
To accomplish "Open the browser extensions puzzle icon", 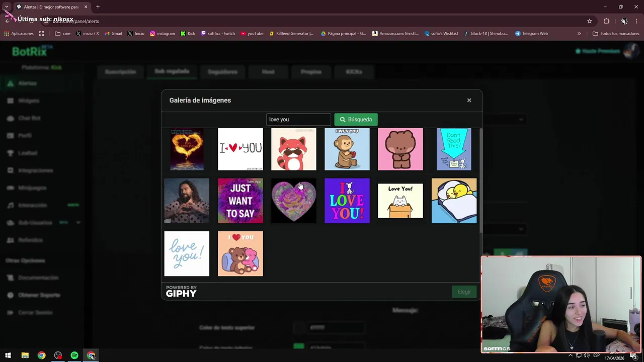I will [606, 21].
